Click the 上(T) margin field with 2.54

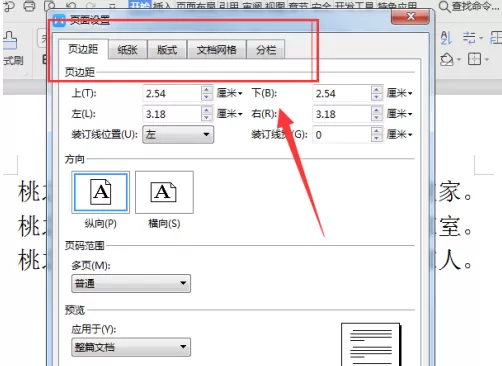172,93
